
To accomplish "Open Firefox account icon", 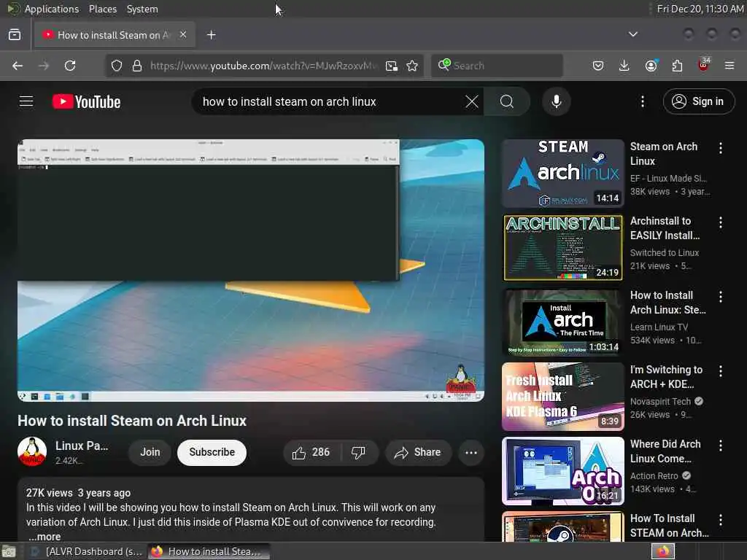I will point(651,66).
